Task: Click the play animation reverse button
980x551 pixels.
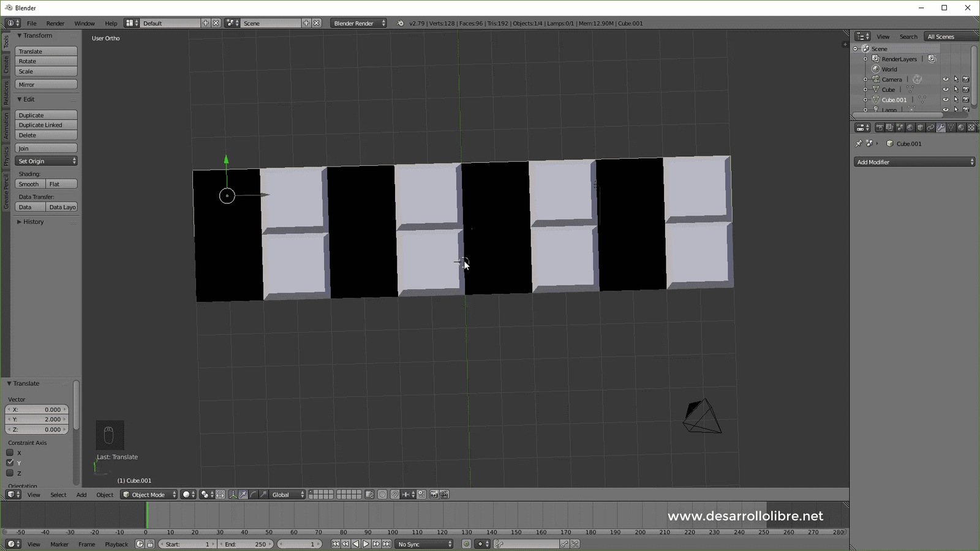Action: (x=356, y=544)
